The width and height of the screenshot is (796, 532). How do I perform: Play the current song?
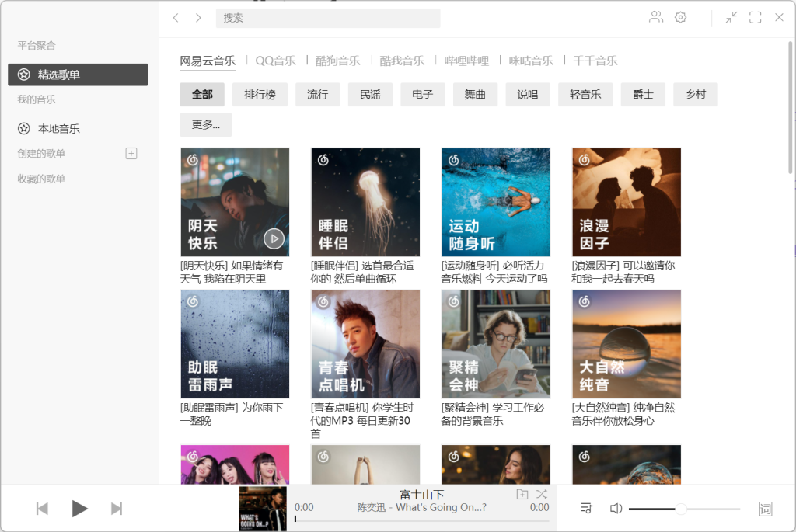coord(79,508)
